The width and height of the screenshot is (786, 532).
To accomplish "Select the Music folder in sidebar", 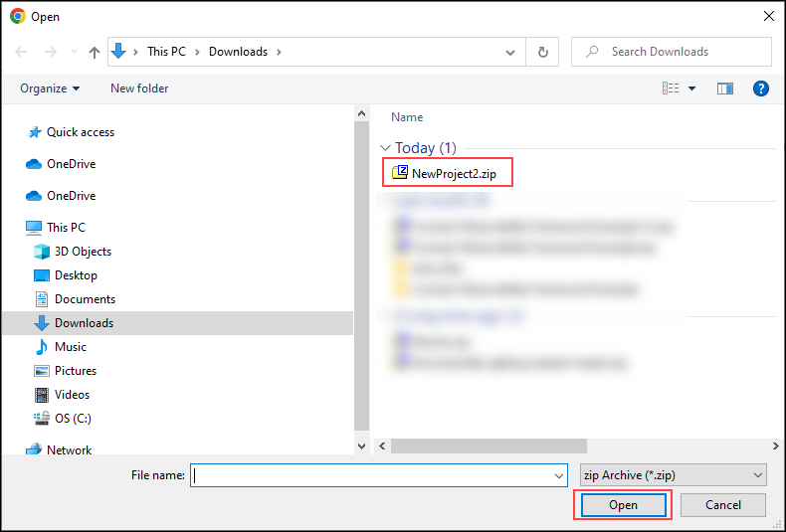I will tap(70, 347).
